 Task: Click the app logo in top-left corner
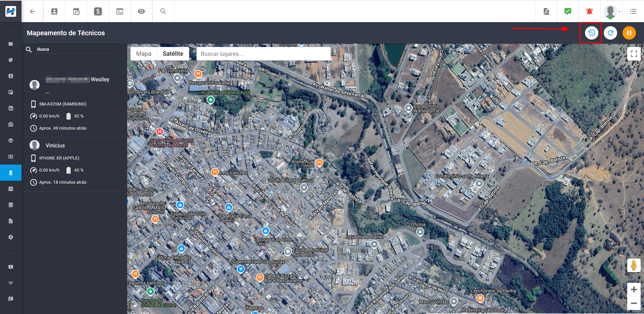pos(11,11)
